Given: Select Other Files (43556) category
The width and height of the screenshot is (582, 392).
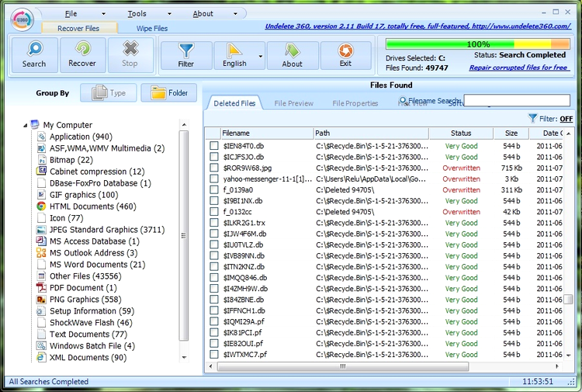Looking at the screenshot, I should 85,276.
